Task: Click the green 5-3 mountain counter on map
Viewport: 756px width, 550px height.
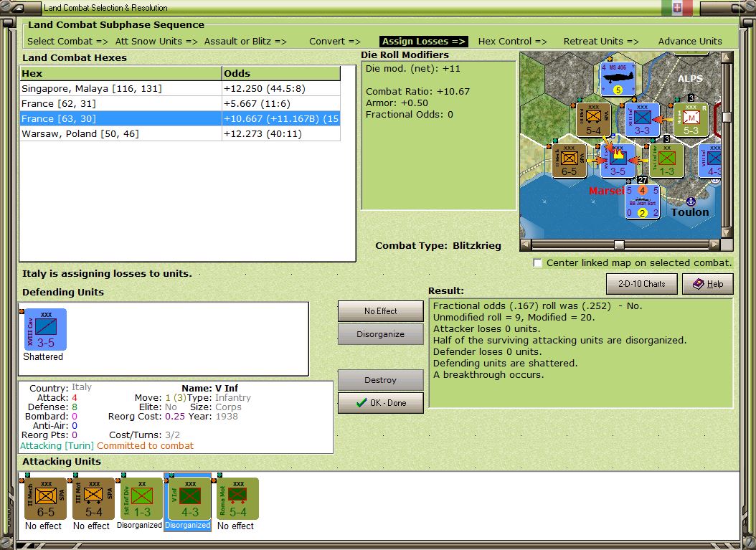Action: point(691,120)
